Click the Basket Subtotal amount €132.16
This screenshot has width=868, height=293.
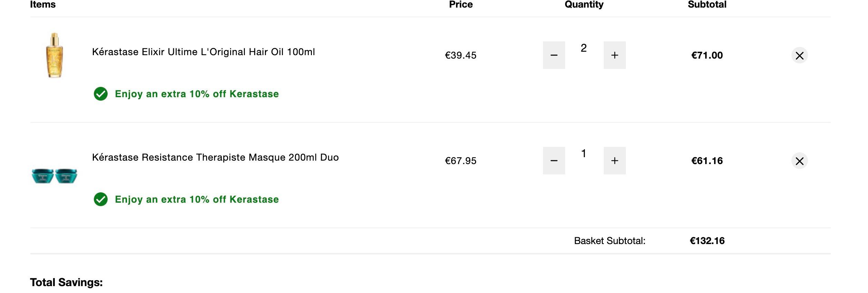pyautogui.click(x=707, y=241)
